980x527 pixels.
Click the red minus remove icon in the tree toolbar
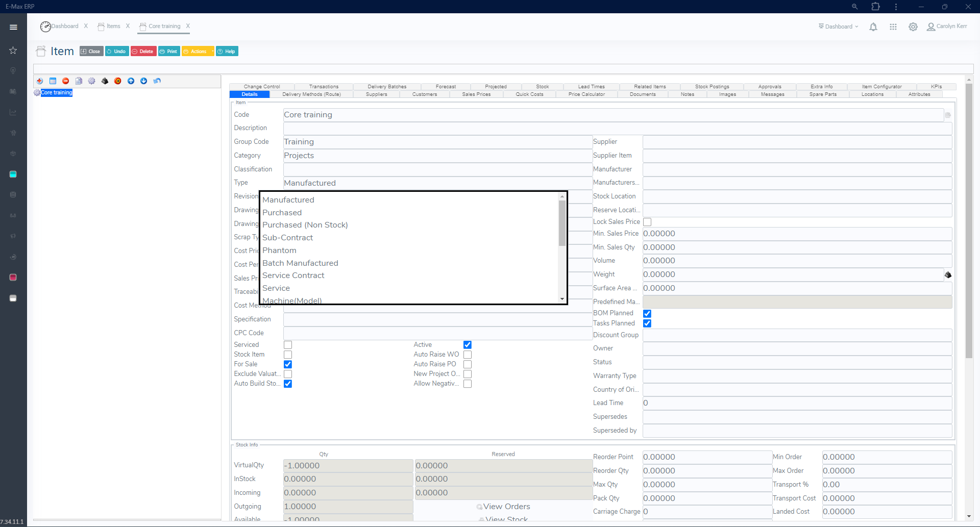pyautogui.click(x=65, y=81)
